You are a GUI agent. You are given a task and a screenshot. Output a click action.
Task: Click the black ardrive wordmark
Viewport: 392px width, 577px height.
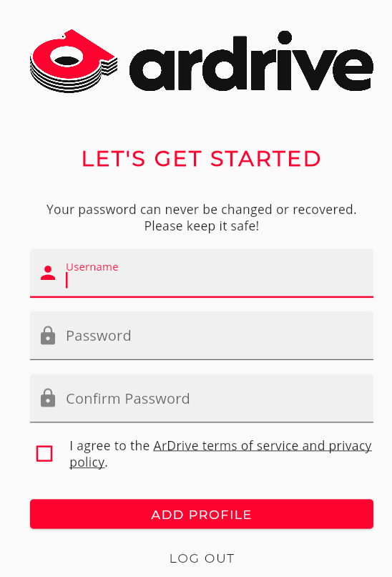252,61
